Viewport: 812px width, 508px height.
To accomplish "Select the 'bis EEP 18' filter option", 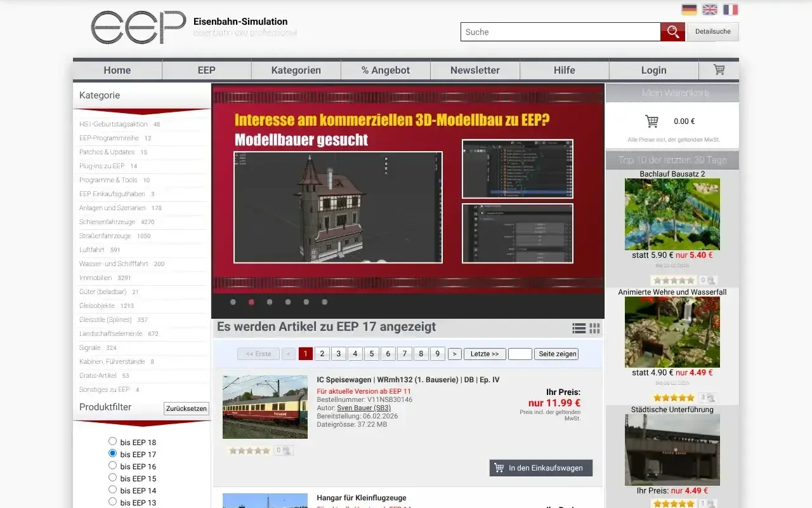I will click(112, 441).
